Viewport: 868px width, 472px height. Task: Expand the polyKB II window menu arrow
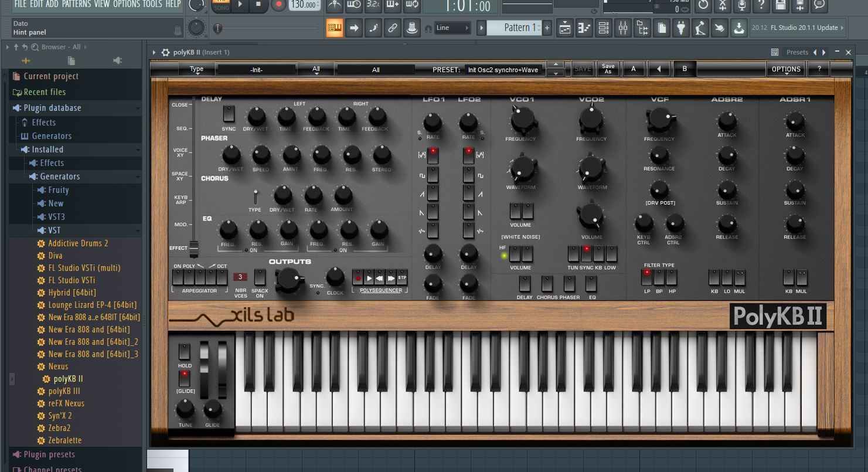[x=154, y=52]
